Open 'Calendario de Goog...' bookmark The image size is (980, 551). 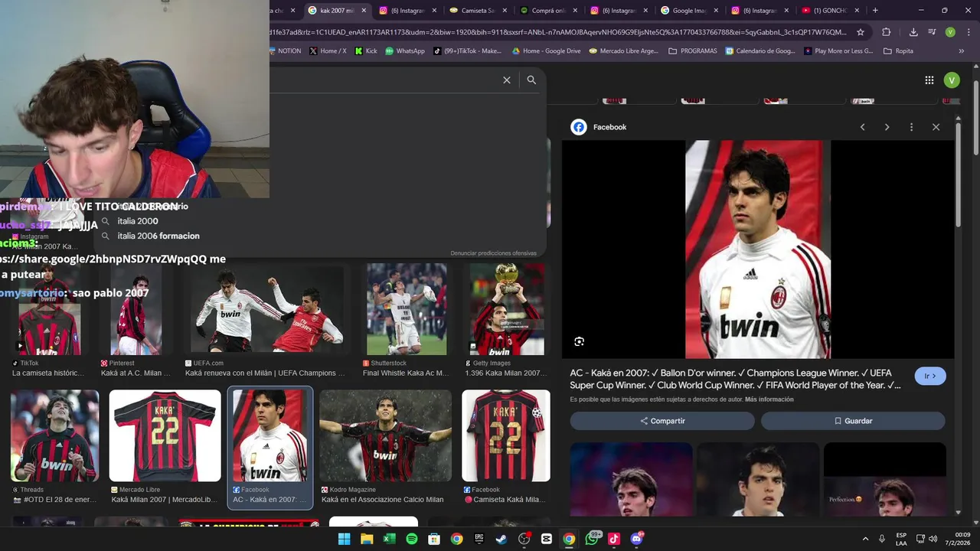tap(760, 51)
